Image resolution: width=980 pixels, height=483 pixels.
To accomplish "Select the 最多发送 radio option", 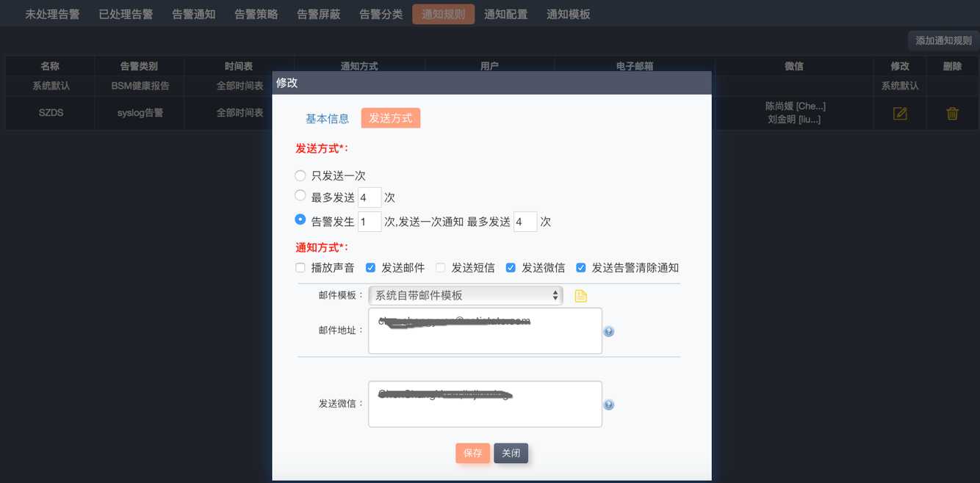I will pos(300,195).
